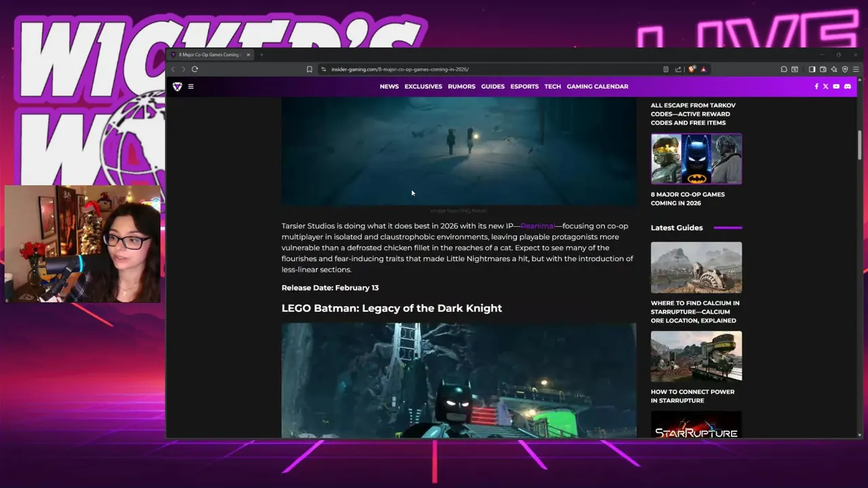The height and width of the screenshot is (488, 868).
Task: Open the Leo AI sparkle icon
Action: click(x=834, y=69)
